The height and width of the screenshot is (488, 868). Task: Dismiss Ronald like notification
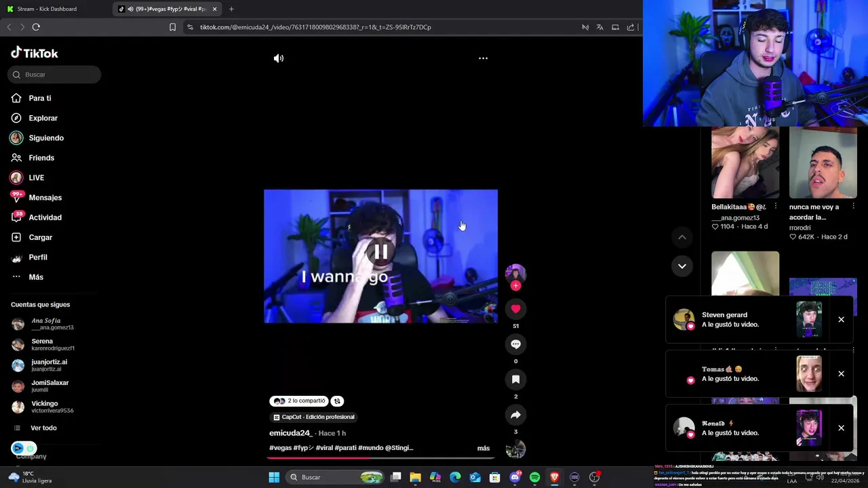point(841,428)
